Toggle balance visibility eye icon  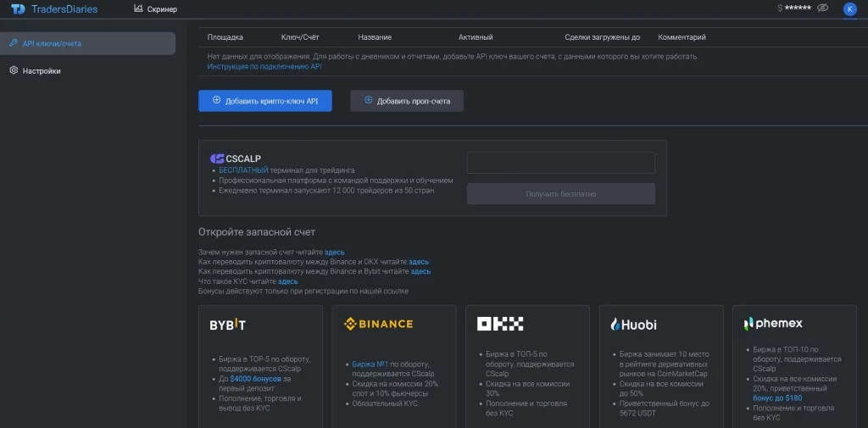(x=822, y=8)
